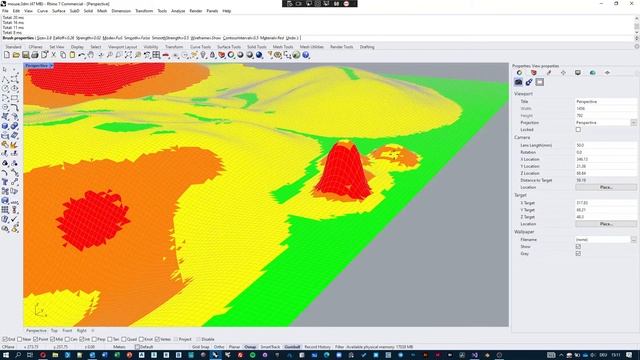This screenshot has width=640, height=360.
Task: Click the Default layer swatch in status bar
Action: point(137,347)
